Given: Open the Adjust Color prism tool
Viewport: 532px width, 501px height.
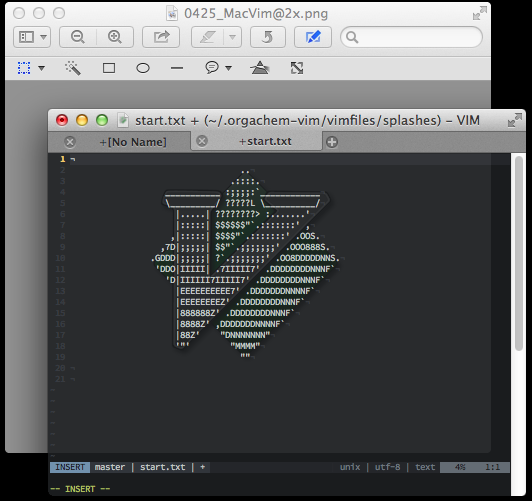Looking at the screenshot, I should 260,68.
